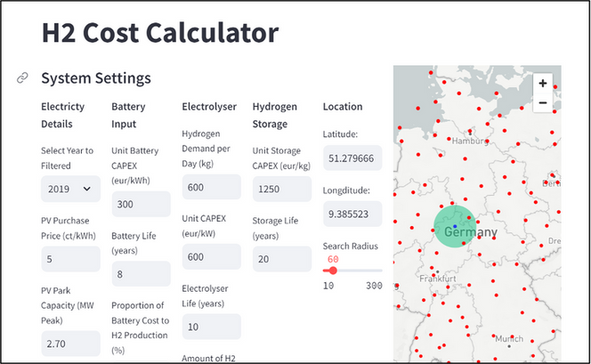Click the System Settings heading
The height and width of the screenshot is (364, 591).
(96, 78)
